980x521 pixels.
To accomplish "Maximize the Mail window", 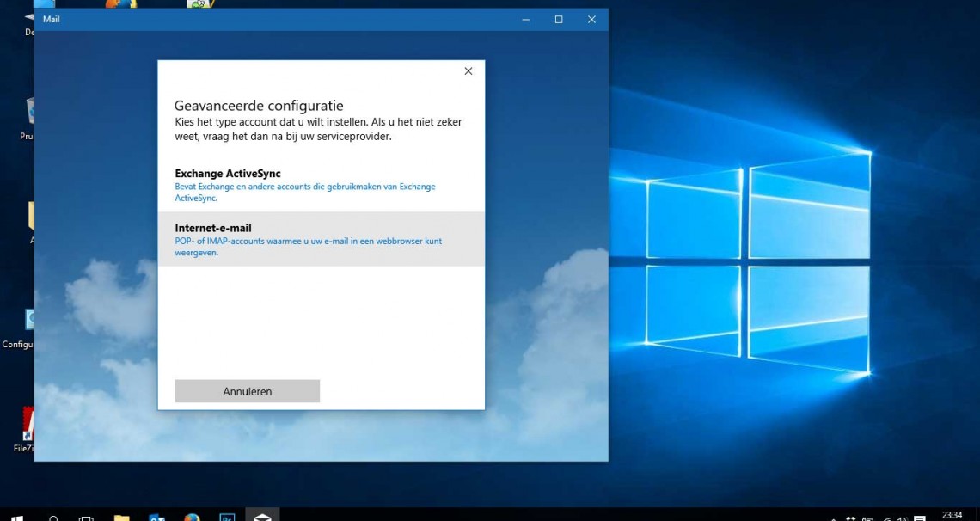I will tap(559, 20).
